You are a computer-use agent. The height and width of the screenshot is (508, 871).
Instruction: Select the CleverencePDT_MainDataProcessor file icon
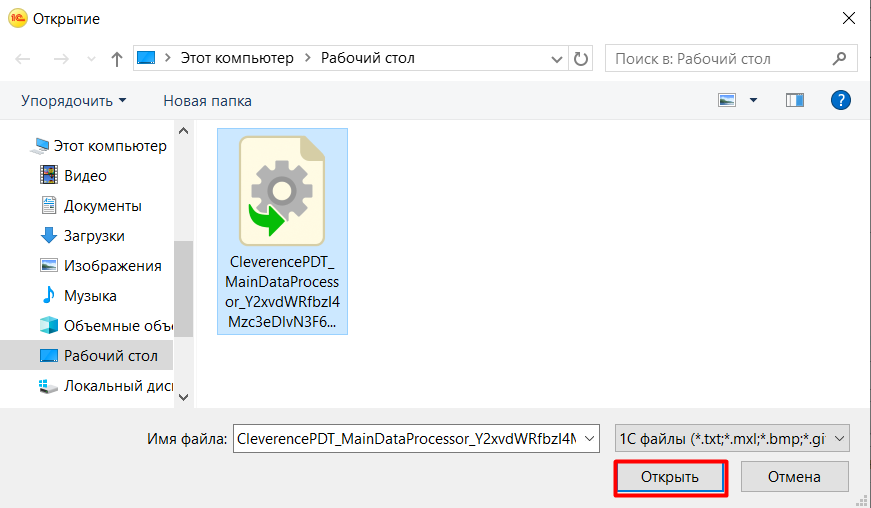click(282, 190)
